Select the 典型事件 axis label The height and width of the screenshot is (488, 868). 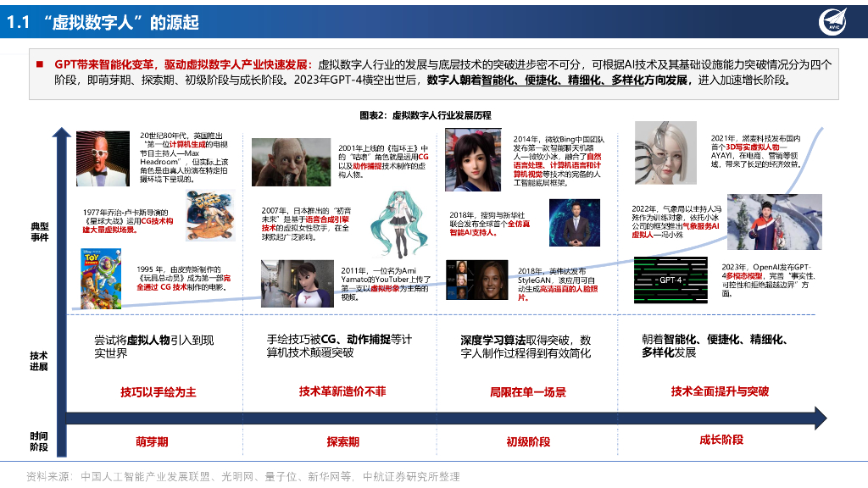(x=40, y=232)
